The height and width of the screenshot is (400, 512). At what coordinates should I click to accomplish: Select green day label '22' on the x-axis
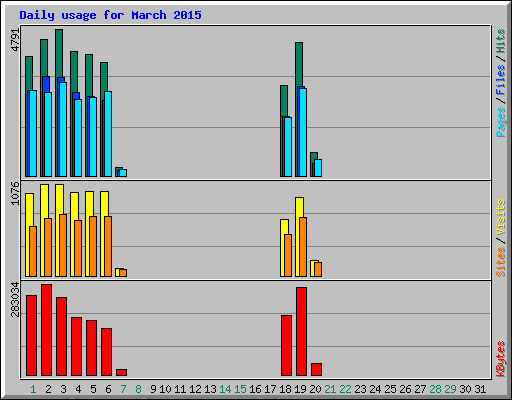coord(345,389)
